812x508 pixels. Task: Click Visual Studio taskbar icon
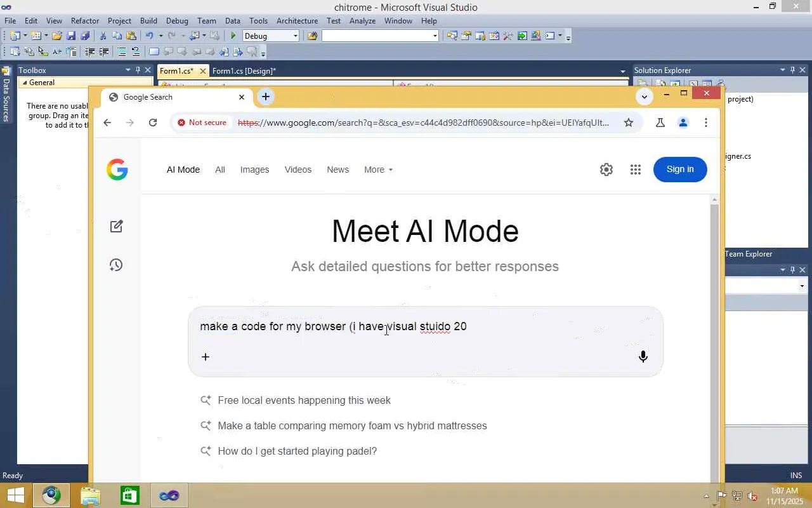(x=169, y=495)
